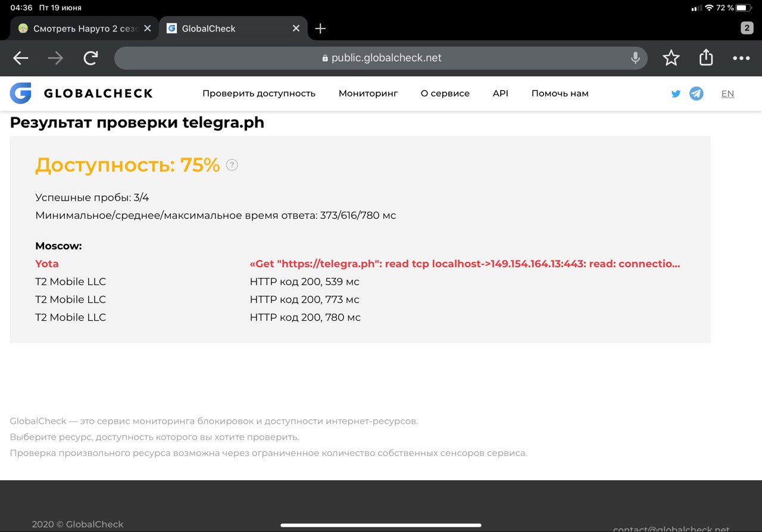Open API menu item
This screenshot has height=532, width=762.
pyautogui.click(x=501, y=93)
